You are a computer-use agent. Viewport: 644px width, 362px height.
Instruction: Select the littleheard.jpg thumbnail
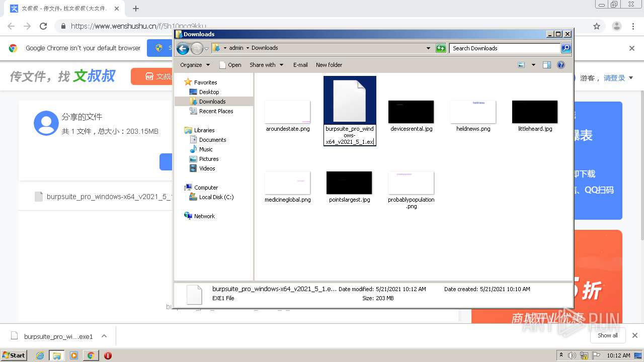(x=535, y=112)
